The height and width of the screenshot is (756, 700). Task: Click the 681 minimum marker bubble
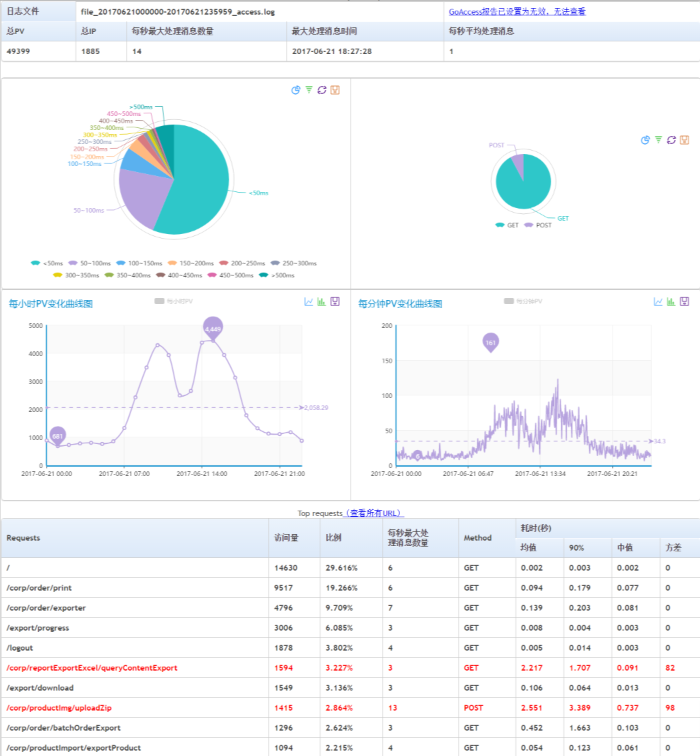pos(57,435)
